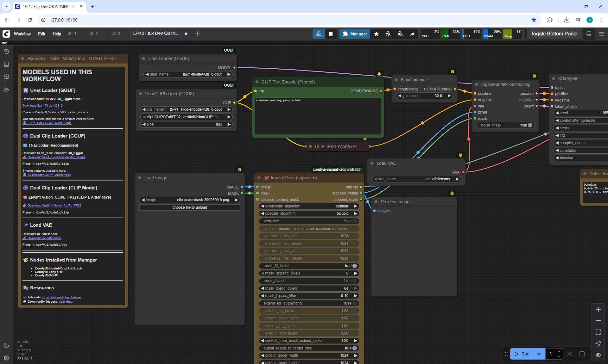The height and width of the screenshot is (364, 608).
Task: Toggle the bottom panel icon
Action: [x=589, y=34]
